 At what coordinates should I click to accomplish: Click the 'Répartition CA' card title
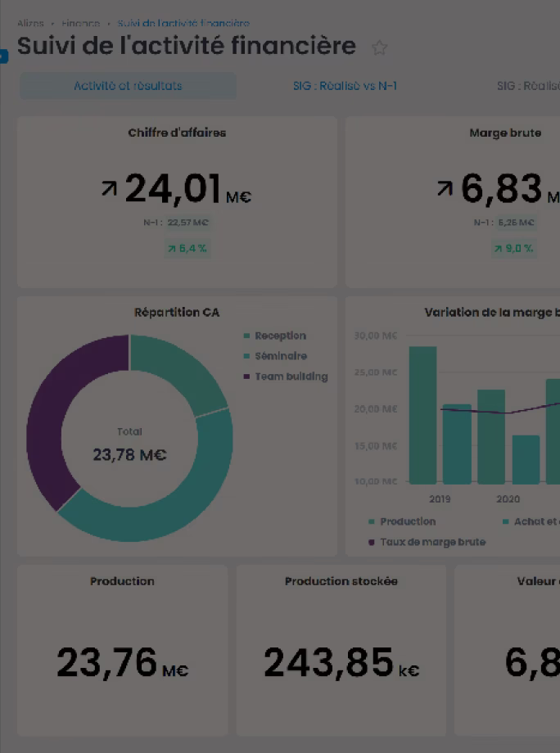(177, 312)
